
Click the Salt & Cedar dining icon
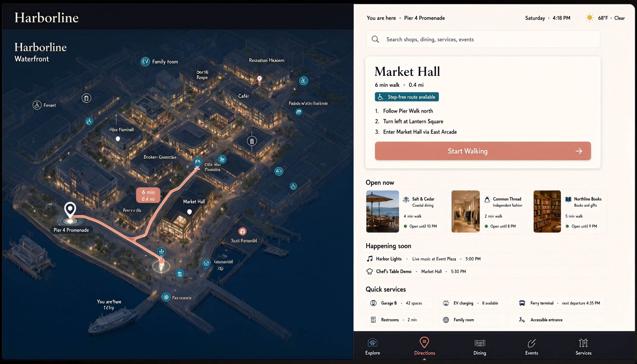[406, 199]
